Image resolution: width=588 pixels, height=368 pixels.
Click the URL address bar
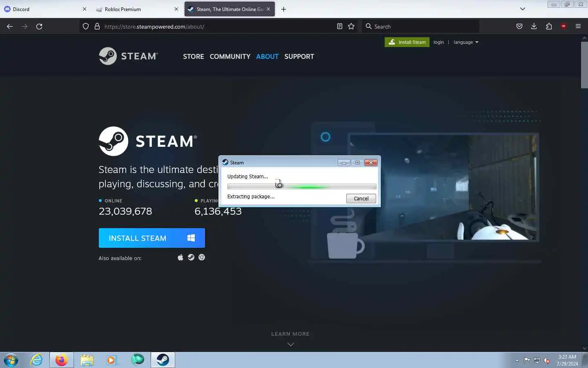218,26
